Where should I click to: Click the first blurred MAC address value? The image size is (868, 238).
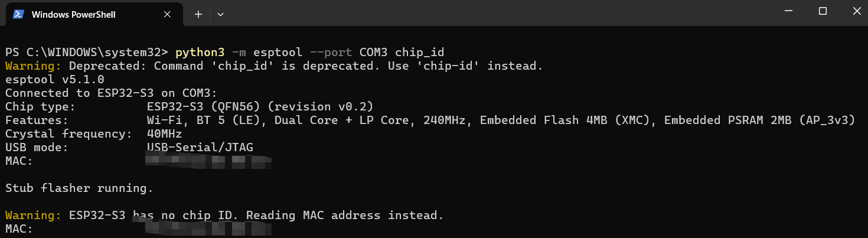click(207, 160)
